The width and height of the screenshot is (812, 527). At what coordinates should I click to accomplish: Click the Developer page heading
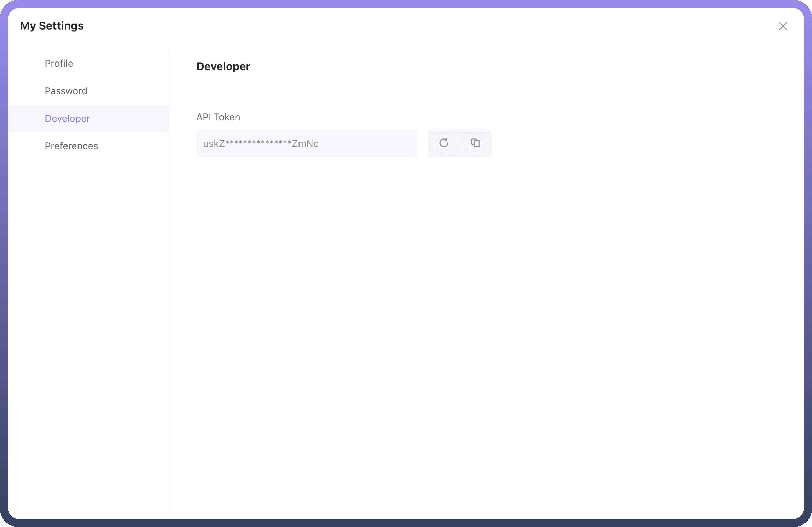[x=223, y=66]
